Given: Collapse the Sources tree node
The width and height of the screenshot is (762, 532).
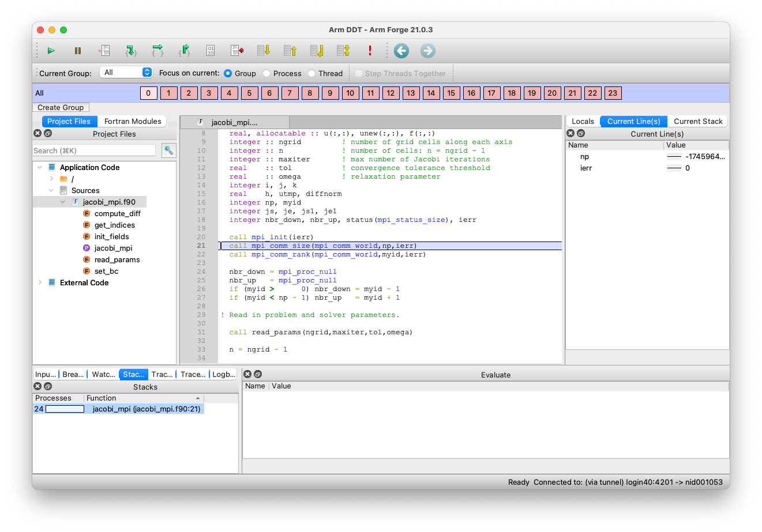Looking at the screenshot, I should pyautogui.click(x=51, y=190).
